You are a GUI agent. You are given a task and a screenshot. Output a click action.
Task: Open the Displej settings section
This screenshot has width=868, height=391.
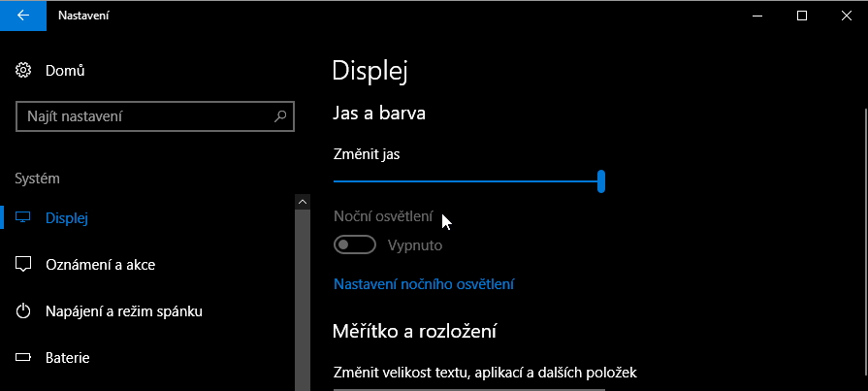pyautogui.click(x=67, y=217)
